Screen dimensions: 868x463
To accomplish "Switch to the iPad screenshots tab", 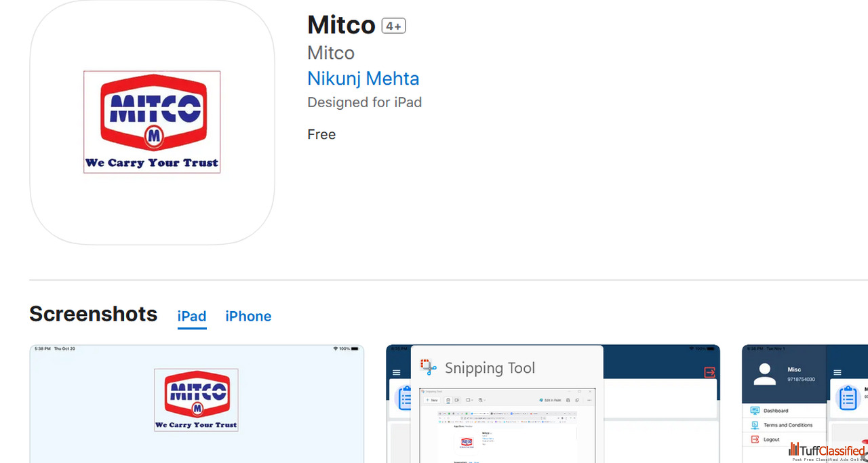I will (x=192, y=317).
